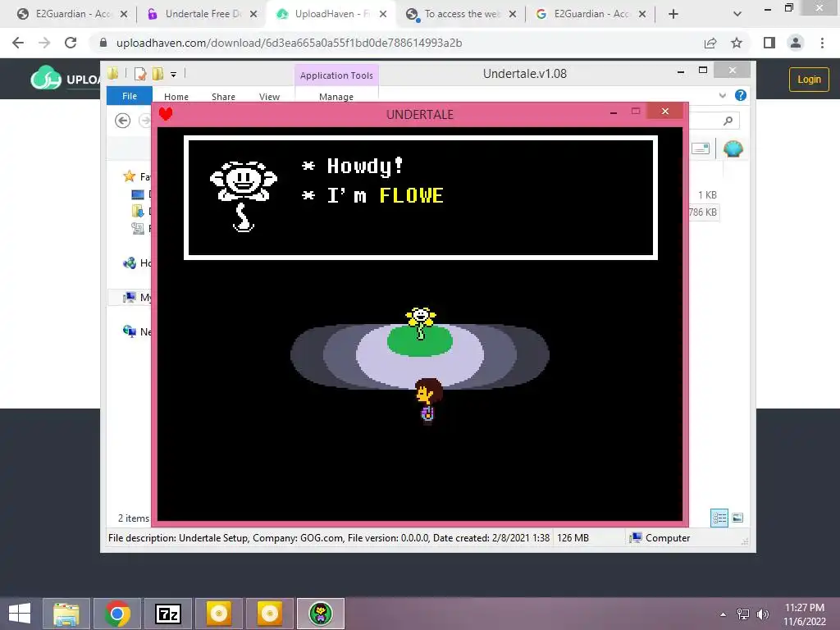The image size is (840, 630).
Task: Open the File menu in Explorer
Action: click(x=130, y=96)
